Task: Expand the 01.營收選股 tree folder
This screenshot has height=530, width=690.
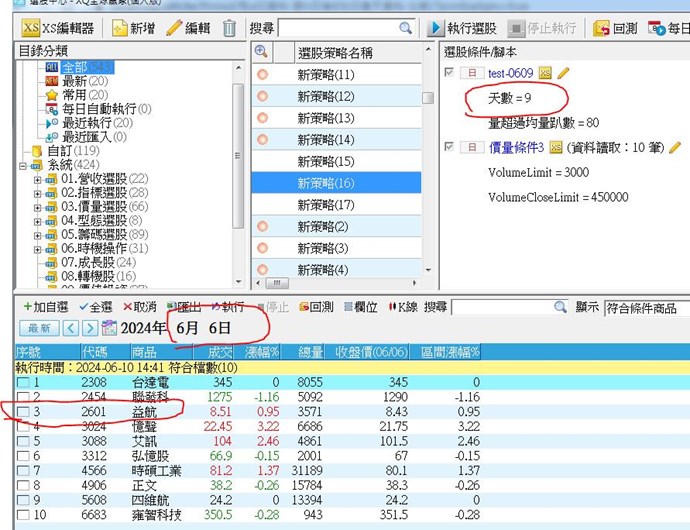Action: (37, 178)
